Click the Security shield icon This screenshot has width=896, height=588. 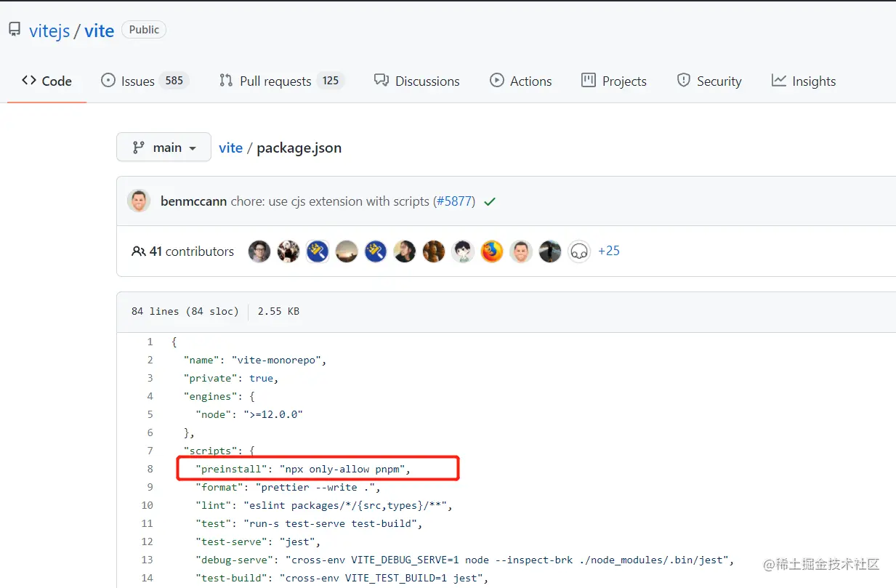(683, 80)
